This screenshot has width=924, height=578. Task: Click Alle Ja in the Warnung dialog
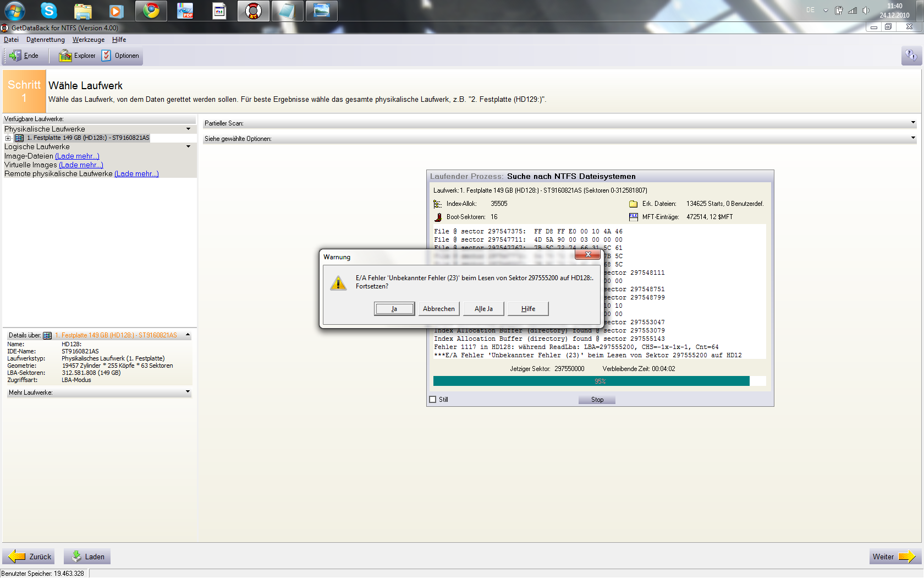484,309
